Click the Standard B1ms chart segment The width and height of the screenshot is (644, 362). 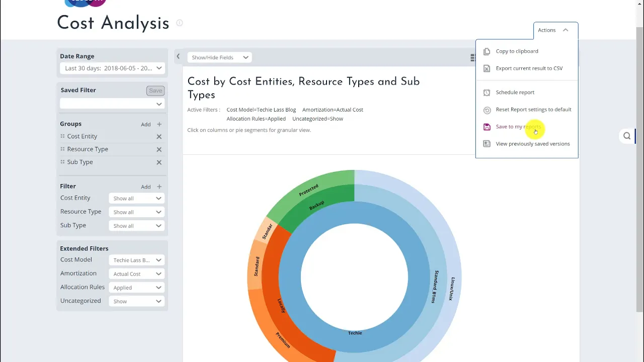pos(435,287)
